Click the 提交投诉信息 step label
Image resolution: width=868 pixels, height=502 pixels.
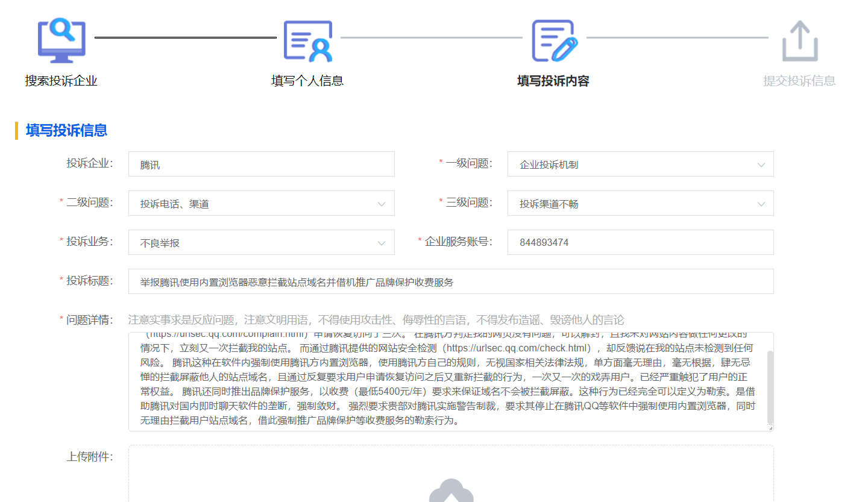point(799,81)
